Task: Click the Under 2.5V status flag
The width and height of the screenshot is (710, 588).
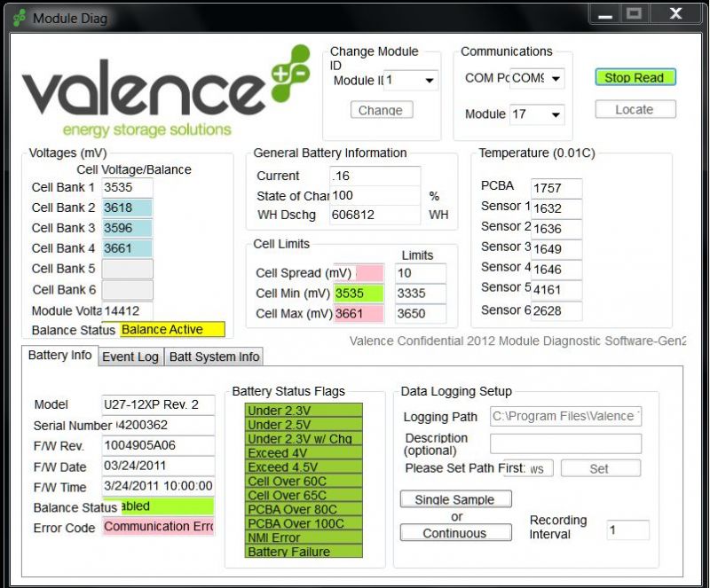Action: pyautogui.click(x=304, y=425)
